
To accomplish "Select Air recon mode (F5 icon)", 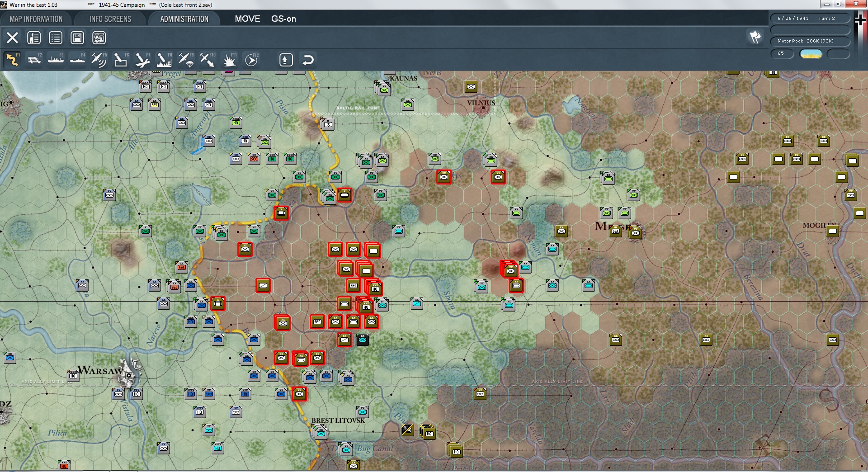I will point(99,60).
